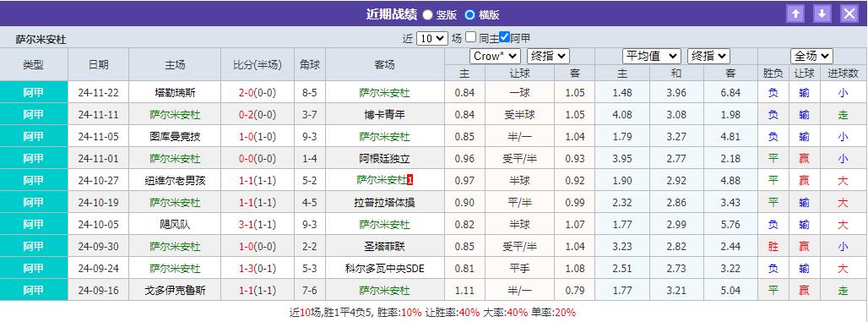The height and width of the screenshot is (322, 868).
Task: Close the recent results panel with X
Action: point(849,14)
